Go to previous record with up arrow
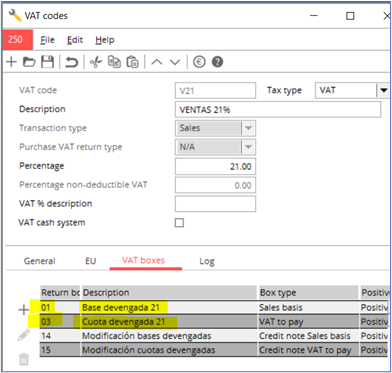The image size is (392, 373). coord(157,62)
